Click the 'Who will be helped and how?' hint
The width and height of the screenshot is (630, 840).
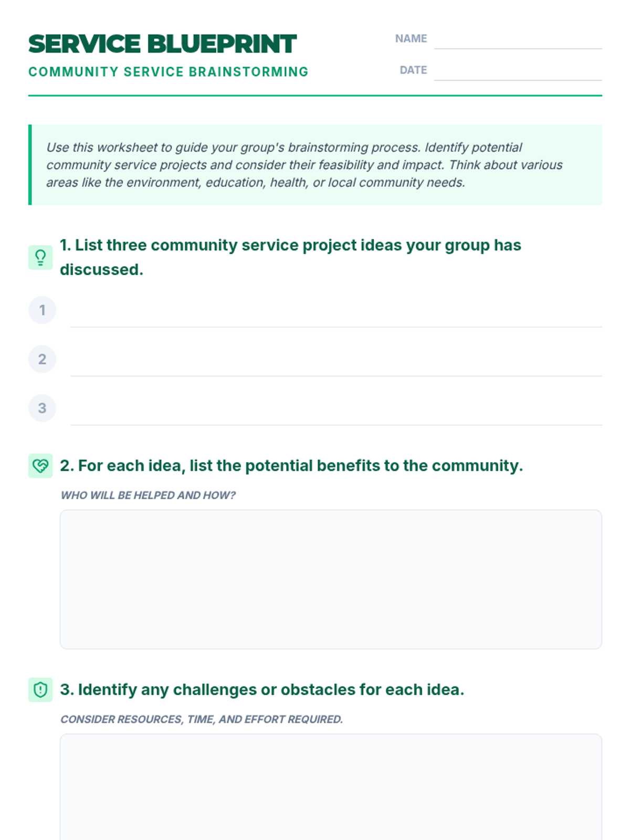148,495
